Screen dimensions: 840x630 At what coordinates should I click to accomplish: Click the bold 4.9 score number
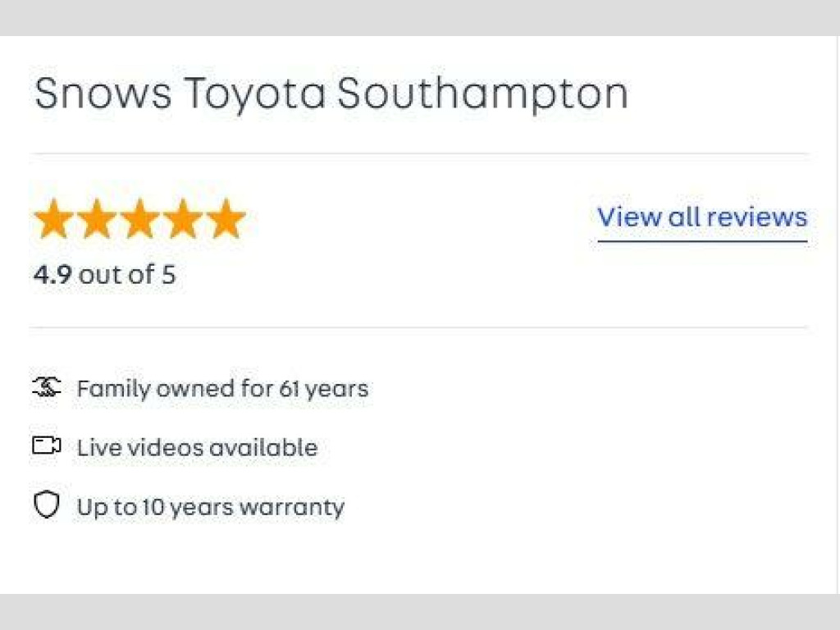point(52,274)
